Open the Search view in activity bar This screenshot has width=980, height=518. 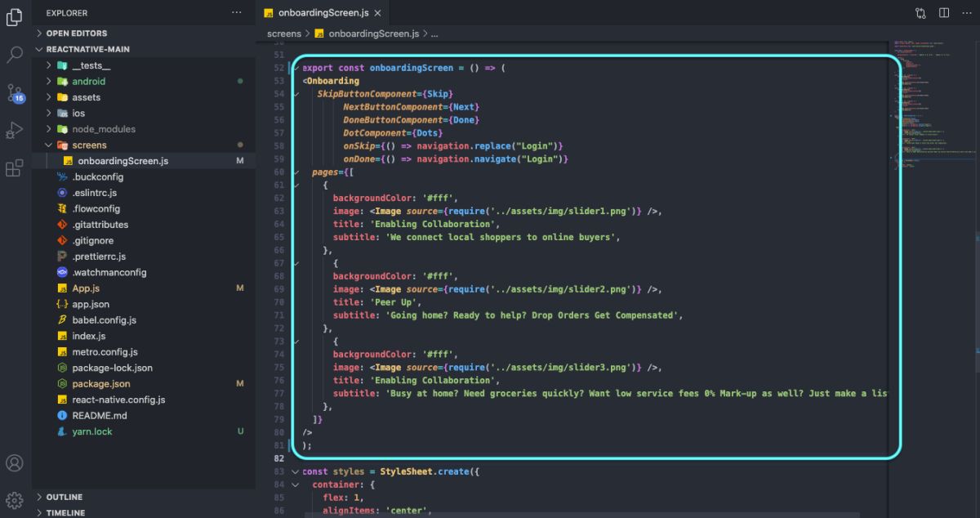(14, 55)
